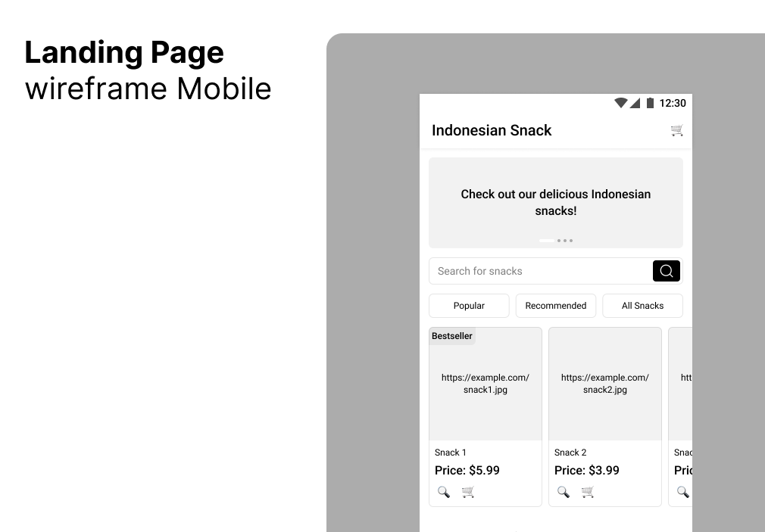Click third snack card magnifier icon
This screenshot has width=765, height=532.
(683, 492)
